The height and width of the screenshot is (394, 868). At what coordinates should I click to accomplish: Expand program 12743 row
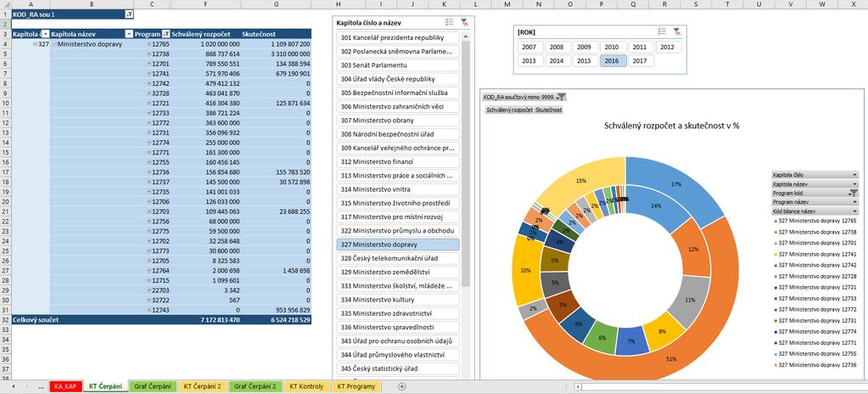click(149, 310)
